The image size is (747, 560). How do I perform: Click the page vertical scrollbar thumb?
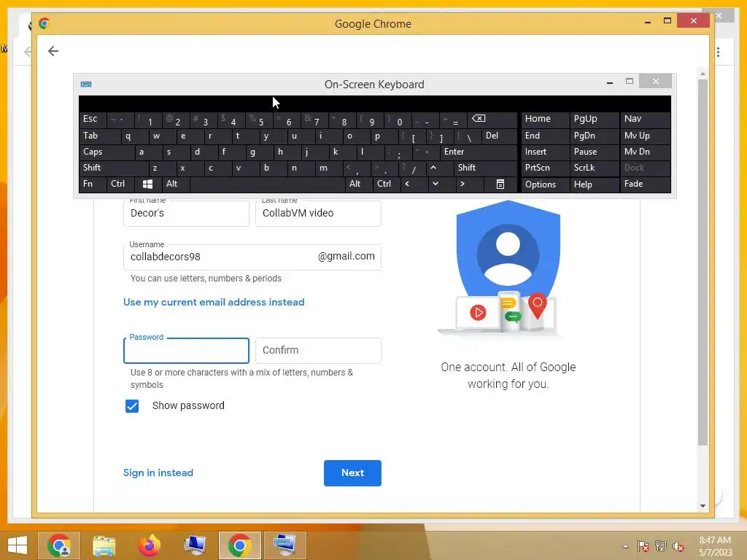click(x=703, y=262)
